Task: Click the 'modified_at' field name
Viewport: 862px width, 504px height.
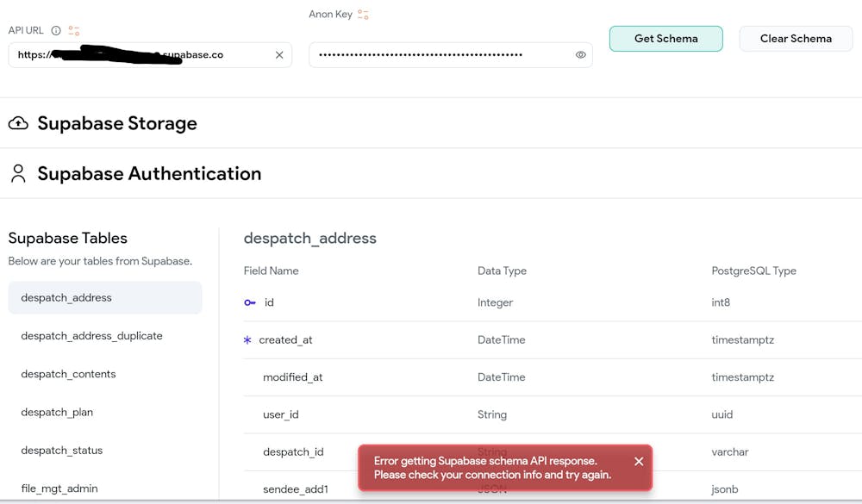Action: point(292,377)
